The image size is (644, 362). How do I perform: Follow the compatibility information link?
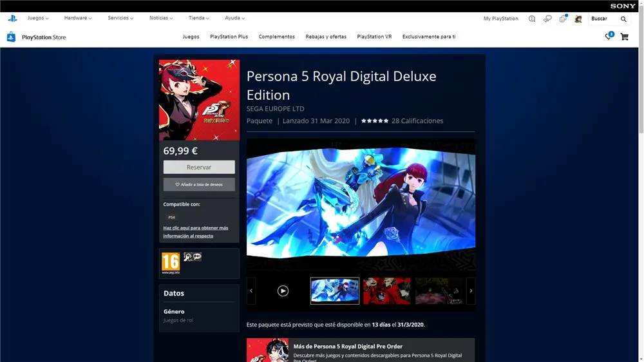pos(196,232)
